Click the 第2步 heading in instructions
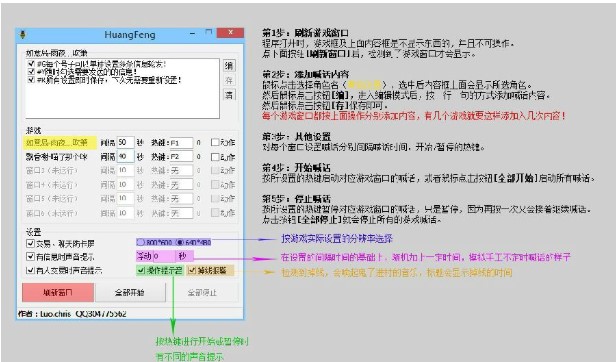The height and width of the screenshot is (362, 616). coord(306,74)
